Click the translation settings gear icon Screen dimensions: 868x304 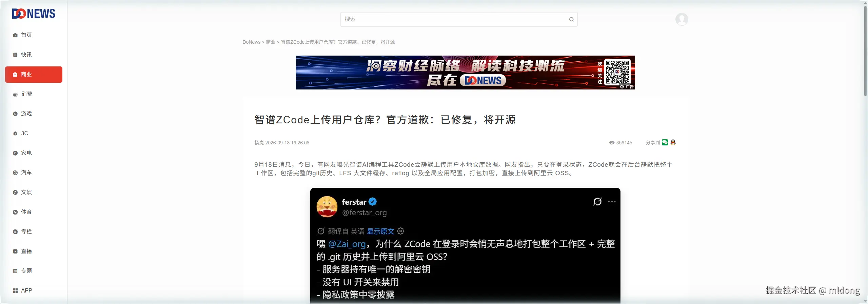tap(401, 231)
